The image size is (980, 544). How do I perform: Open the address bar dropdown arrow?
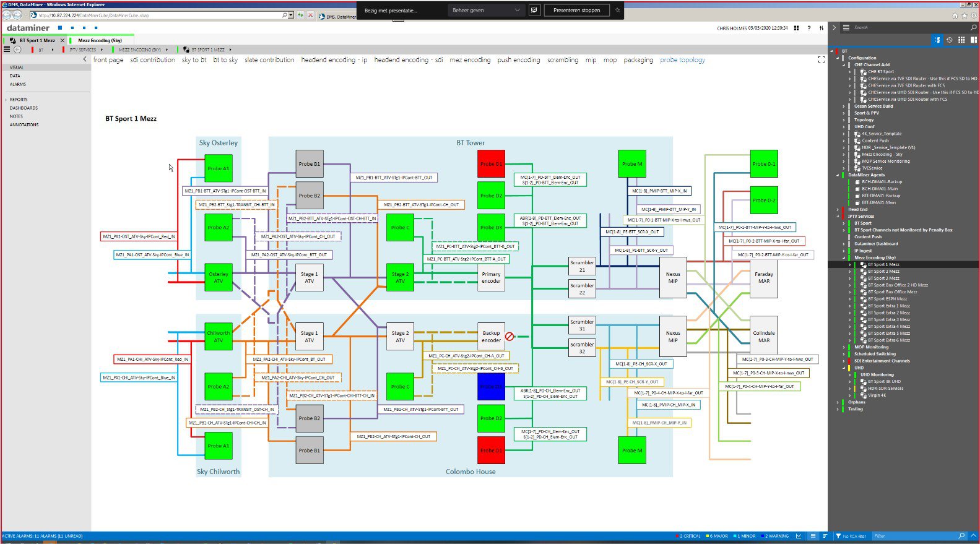click(x=291, y=15)
